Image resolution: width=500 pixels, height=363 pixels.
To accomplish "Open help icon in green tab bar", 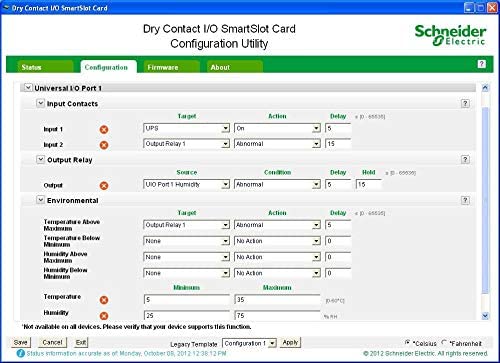I will [x=481, y=64].
